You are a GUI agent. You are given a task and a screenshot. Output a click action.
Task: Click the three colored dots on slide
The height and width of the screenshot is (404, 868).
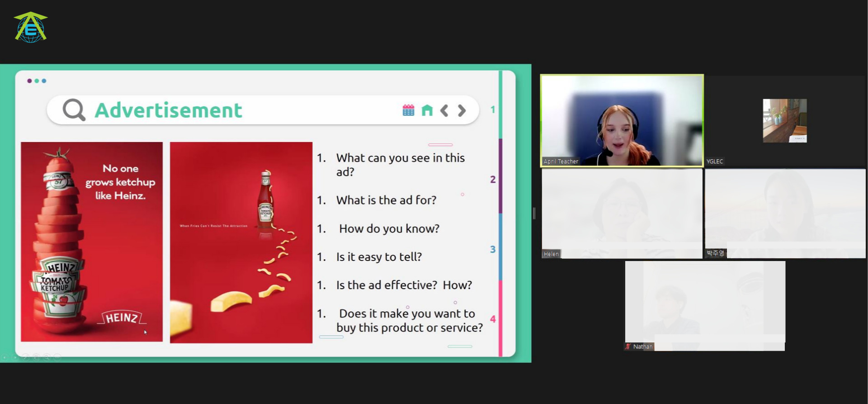[37, 81]
